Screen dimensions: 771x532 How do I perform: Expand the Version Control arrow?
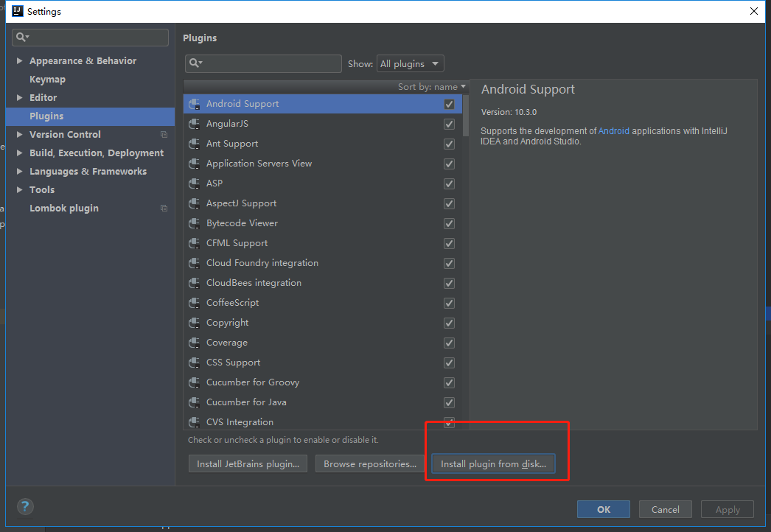pos(20,135)
